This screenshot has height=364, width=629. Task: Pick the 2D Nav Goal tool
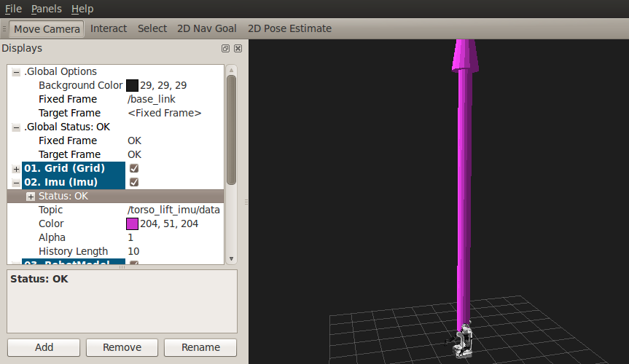click(x=206, y=28)
